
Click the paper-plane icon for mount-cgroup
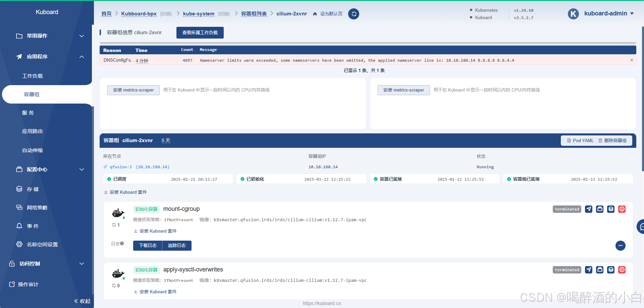(589, 209)
